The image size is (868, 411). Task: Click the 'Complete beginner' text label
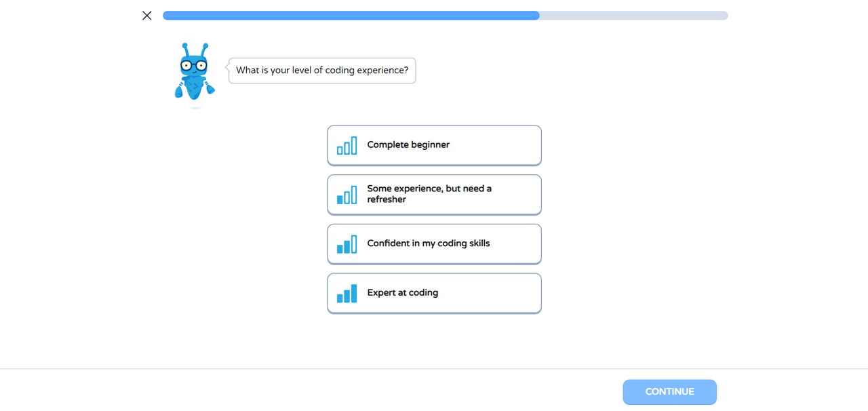[408, 144]
